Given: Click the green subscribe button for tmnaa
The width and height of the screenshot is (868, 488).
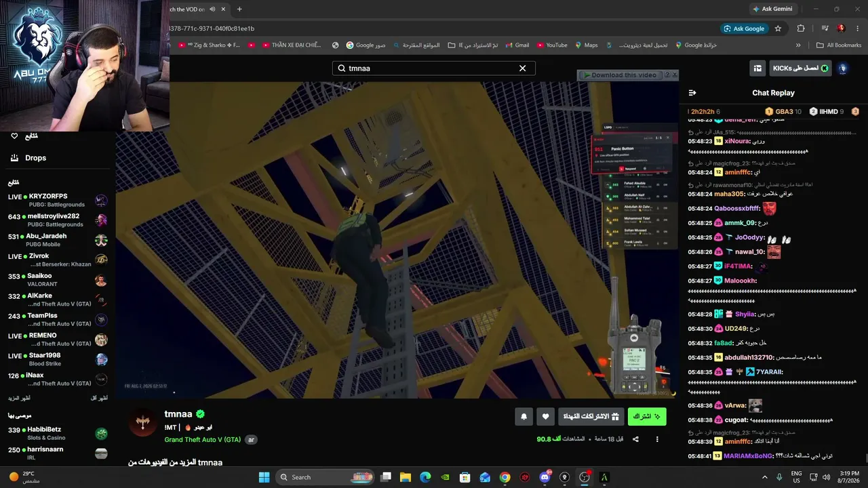Looking at the screenshot, I should point(647,416).
